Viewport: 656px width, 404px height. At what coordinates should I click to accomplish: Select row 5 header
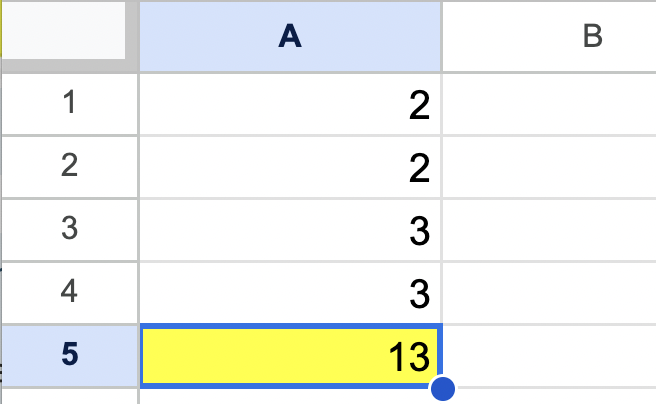(69, 355)
